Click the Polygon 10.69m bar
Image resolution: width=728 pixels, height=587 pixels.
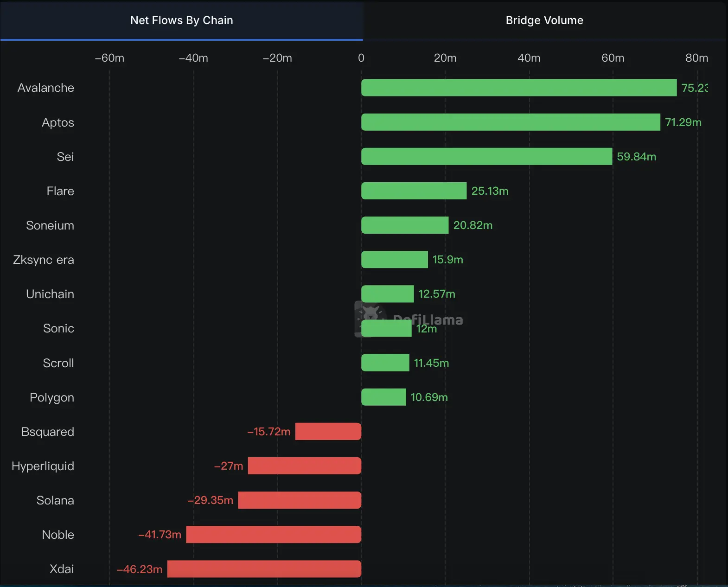(x=383, y=397)
